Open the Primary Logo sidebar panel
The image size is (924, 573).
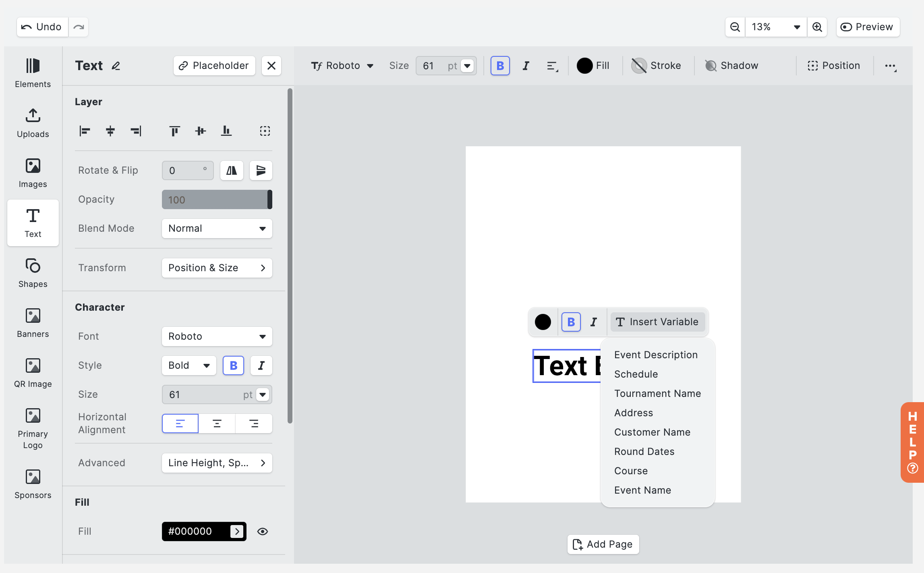[33, 428]
